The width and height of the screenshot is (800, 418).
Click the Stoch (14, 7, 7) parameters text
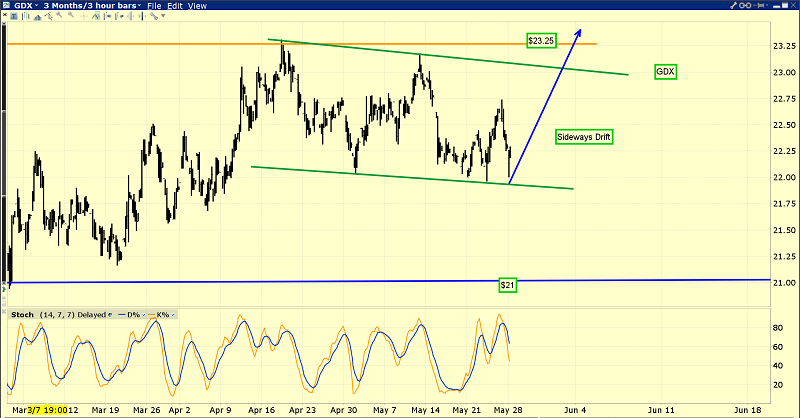point(57,314)
